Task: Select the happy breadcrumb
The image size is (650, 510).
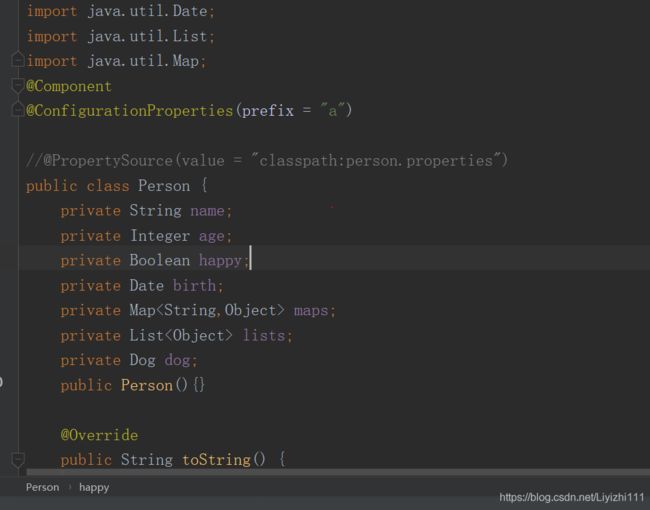Action: click(x=94, y=488)
